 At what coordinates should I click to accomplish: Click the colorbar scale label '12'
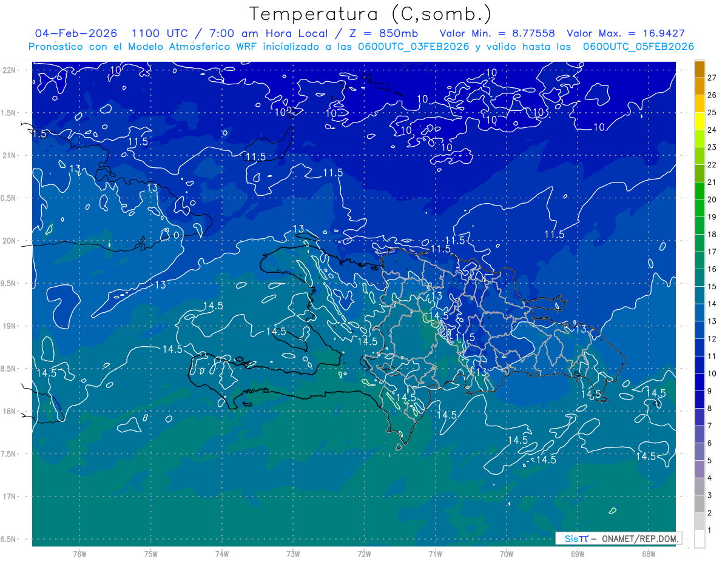coord(712,338)
